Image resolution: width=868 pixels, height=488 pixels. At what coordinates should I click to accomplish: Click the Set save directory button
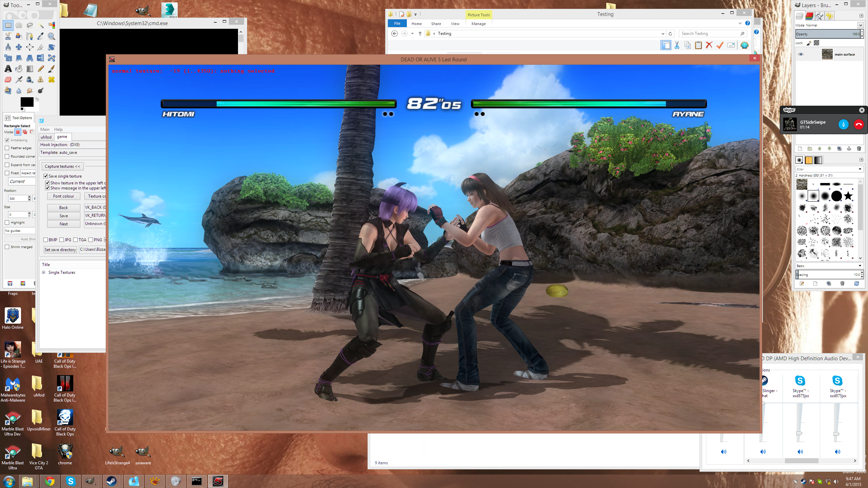click(x=60, y=250)
